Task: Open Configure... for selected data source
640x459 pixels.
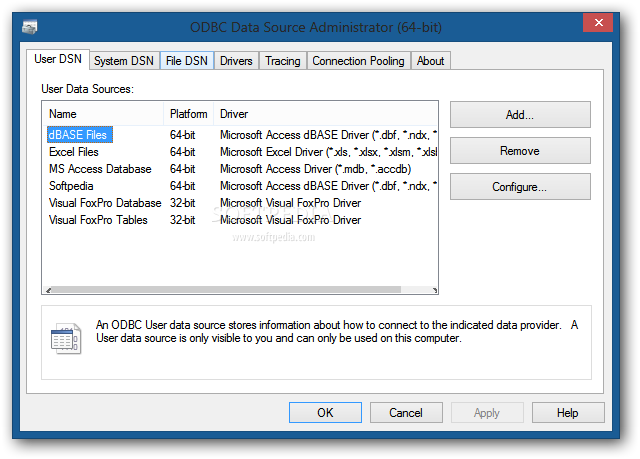Action: (x=520, y=186)
